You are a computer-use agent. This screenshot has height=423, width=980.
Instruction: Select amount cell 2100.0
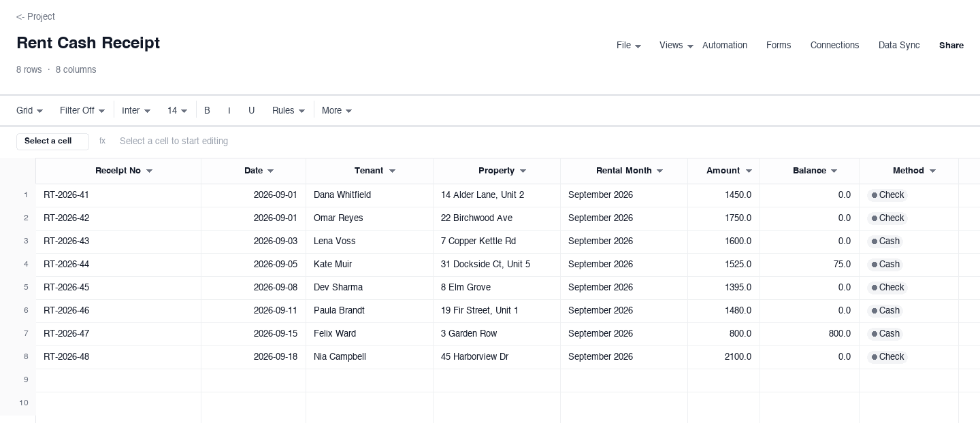[724, 357]
